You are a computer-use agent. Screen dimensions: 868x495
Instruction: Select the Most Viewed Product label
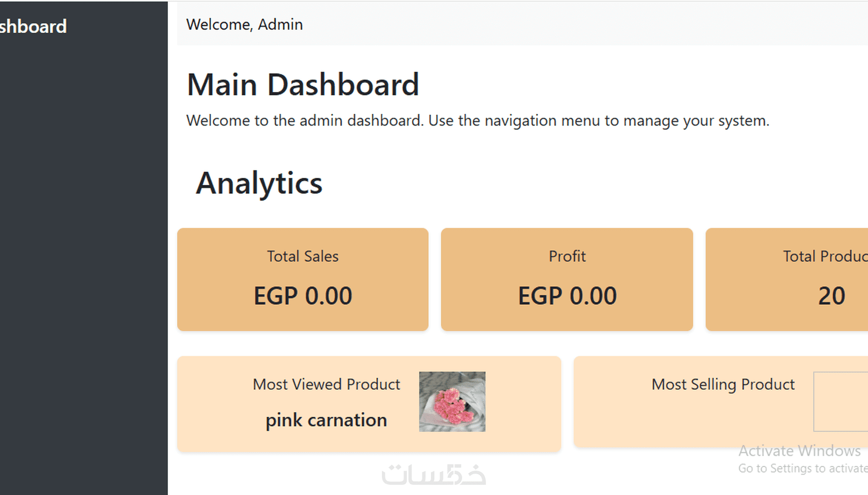(x=326, y=384)
